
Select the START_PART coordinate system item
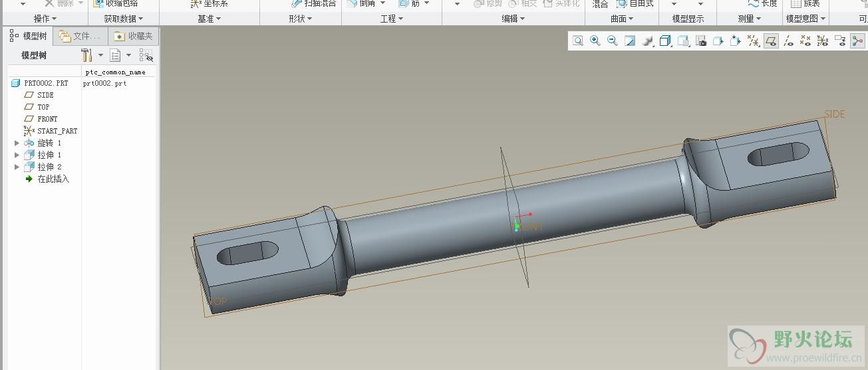51,131
